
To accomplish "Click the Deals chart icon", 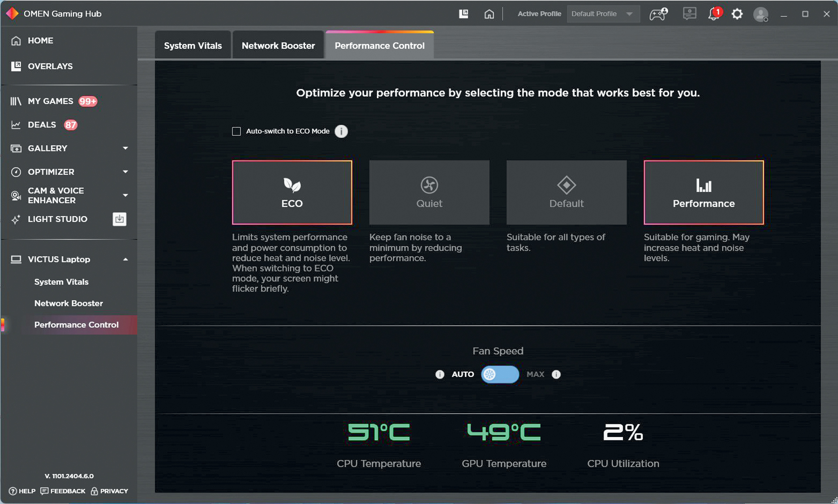I will coord(16,125).
